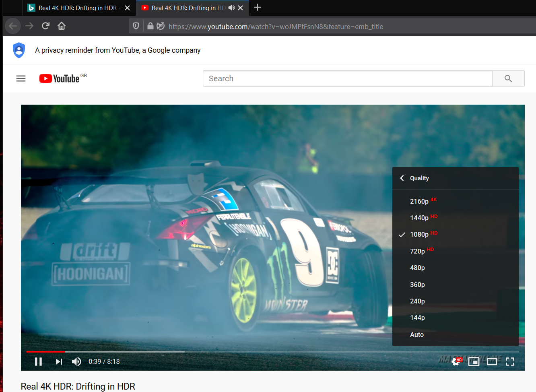The width and height of the screenshot is (536, 392).
Task: Skip to the next video
Action: [59, 361]
